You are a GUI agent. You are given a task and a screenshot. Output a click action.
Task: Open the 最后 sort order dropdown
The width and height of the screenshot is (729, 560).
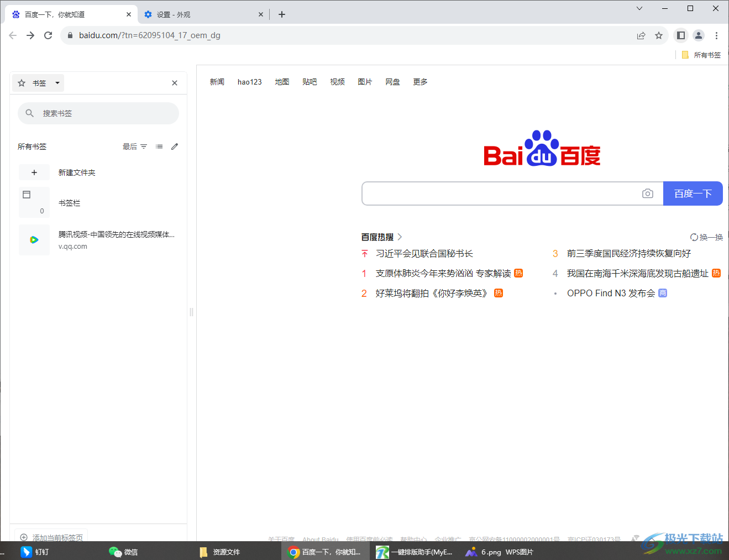pos(135,146)
